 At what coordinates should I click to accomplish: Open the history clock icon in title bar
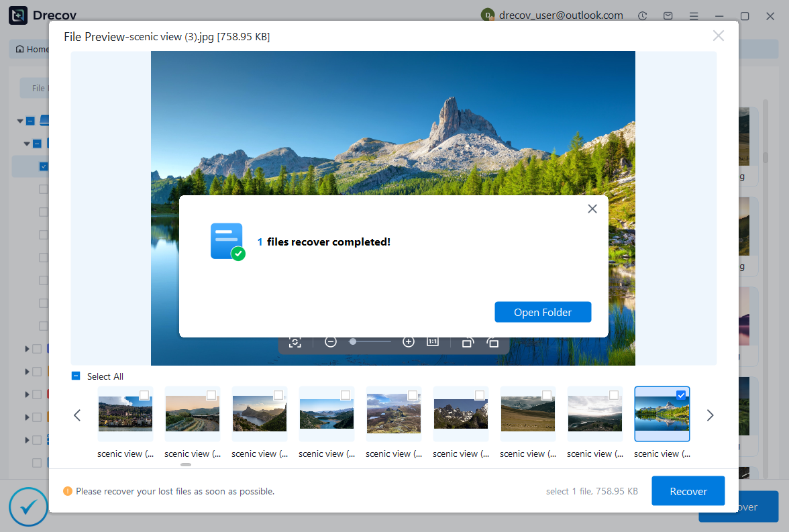(643, 15)
